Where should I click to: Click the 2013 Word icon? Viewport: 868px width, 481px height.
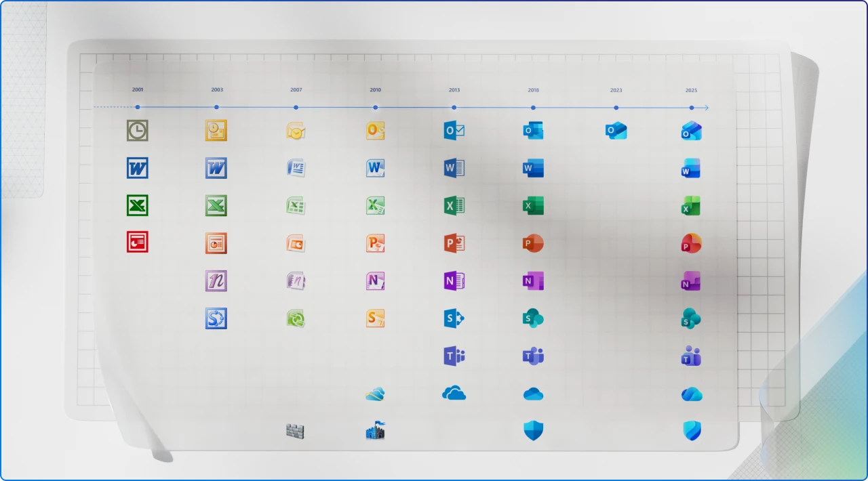454,168
